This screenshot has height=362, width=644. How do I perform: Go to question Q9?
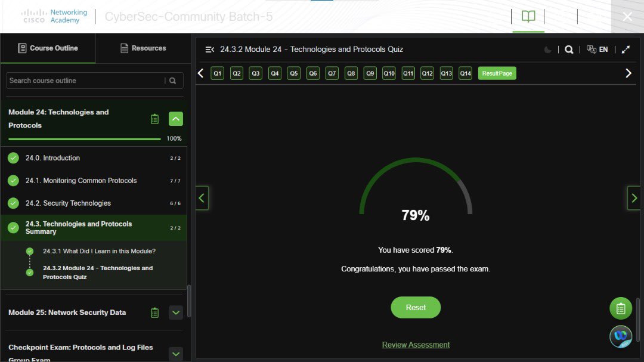tap(370, 73)
